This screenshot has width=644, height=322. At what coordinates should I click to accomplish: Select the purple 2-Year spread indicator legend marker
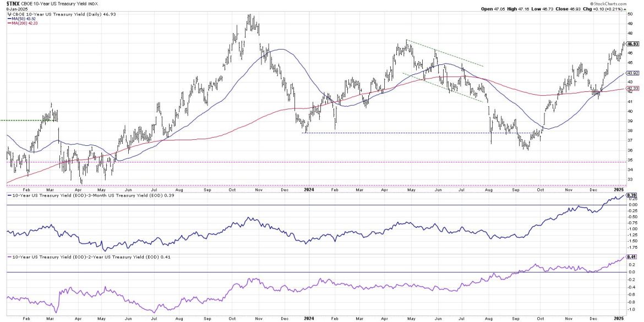9,257
